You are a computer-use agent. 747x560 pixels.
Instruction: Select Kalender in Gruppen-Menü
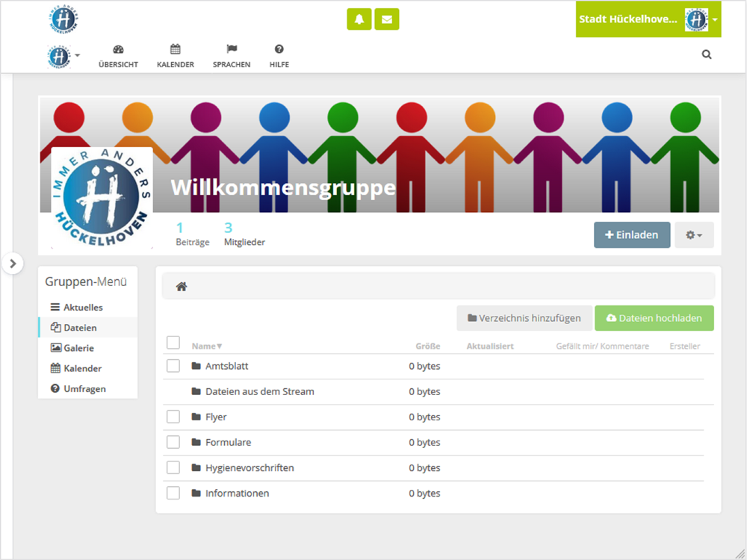tap(87, 369)
